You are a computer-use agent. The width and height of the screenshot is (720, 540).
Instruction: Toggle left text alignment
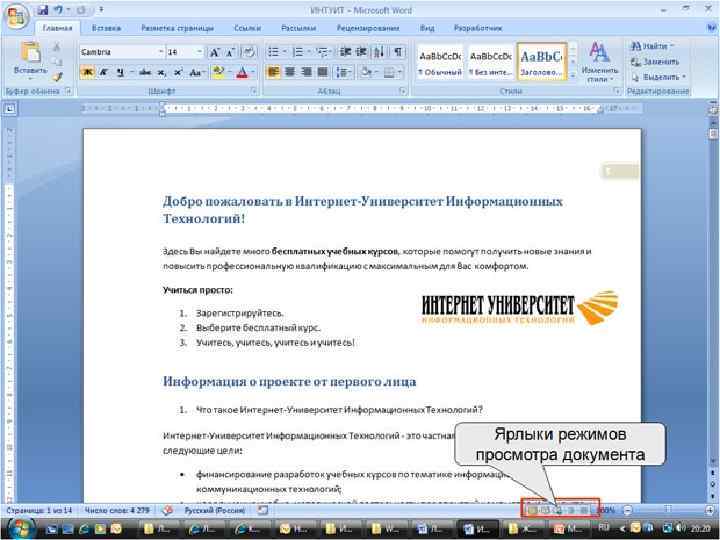coord(273,72)
